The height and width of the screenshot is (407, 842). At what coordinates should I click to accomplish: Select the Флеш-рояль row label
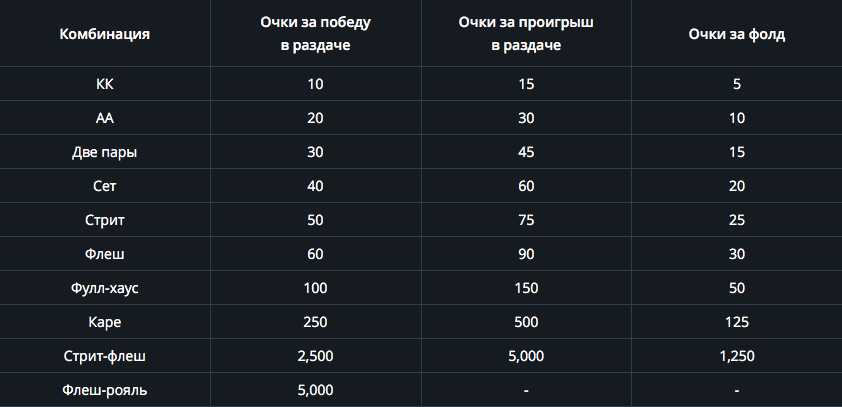(105, 390)
